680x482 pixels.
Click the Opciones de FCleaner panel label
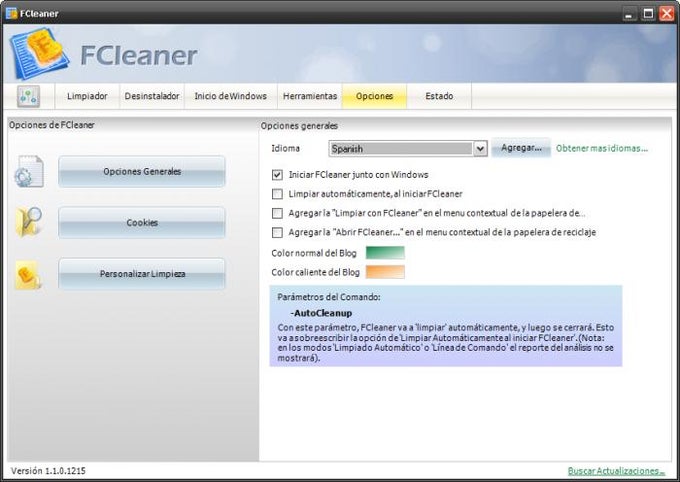point(52,125)
